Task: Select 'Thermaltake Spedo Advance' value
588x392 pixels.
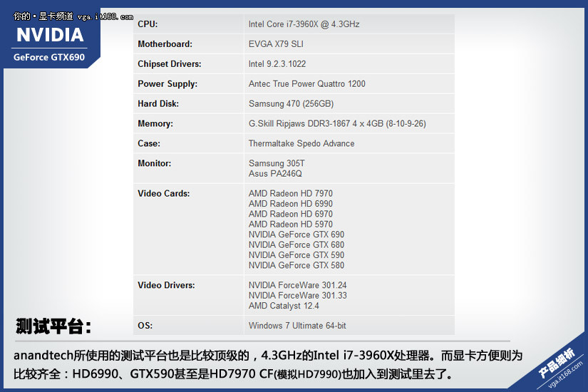Action: point(301,143)
